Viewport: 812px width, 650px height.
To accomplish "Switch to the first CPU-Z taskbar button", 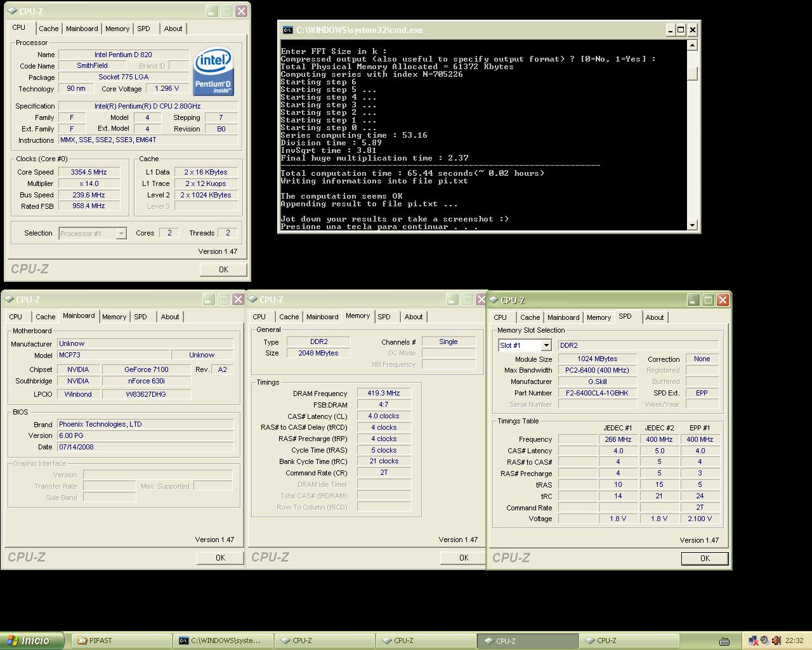I will (x=324, y=640).
